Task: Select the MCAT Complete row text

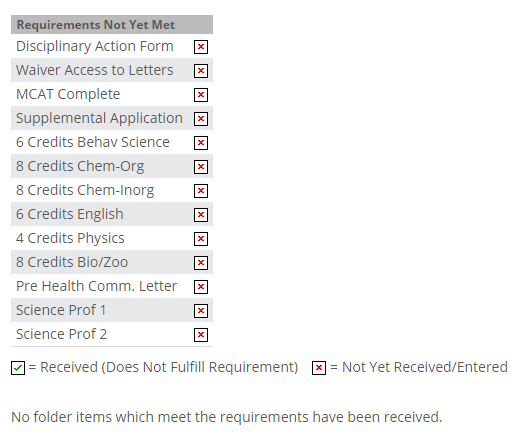Action: point(68,95)
